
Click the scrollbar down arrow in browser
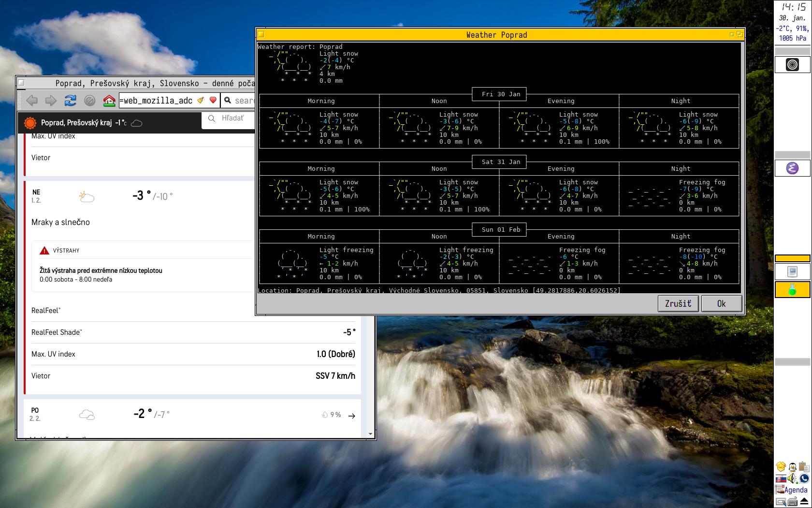pos(371,433)
